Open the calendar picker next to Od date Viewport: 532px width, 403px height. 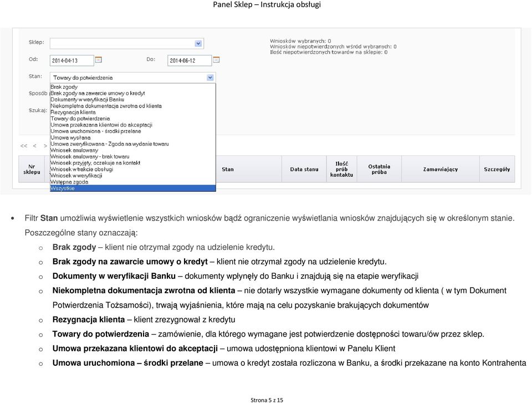(x=99, y=60)
